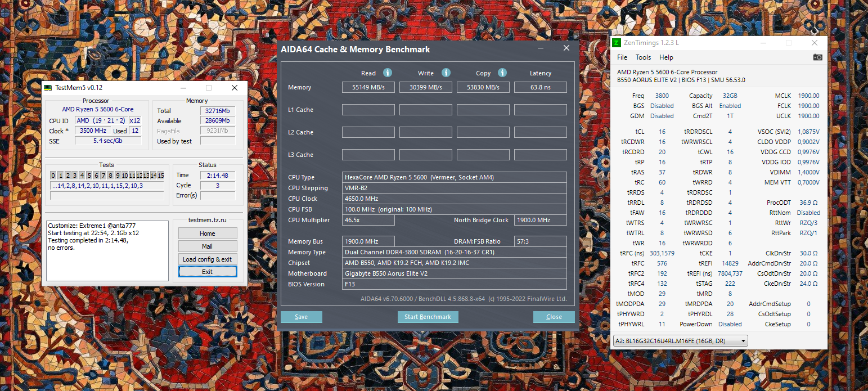
Task: Click the BGS Alt Enabled value
Action: click(730, 106)
